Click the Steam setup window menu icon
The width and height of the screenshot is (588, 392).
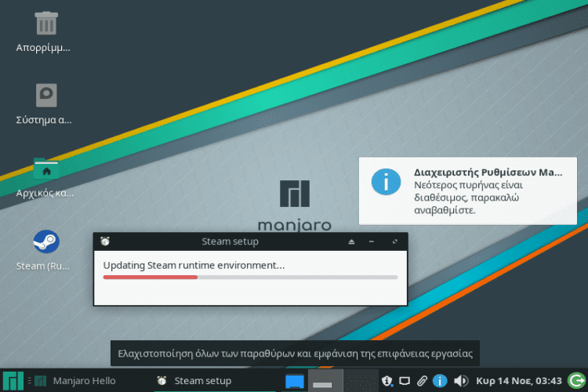105,241
